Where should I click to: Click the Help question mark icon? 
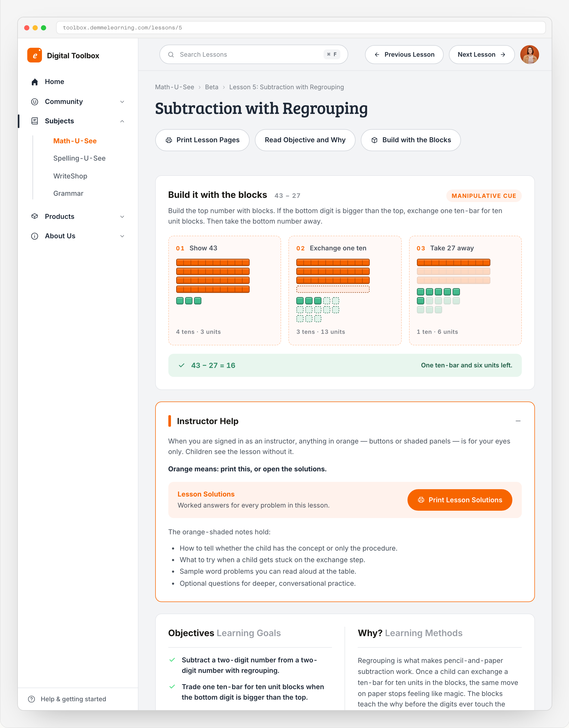32,699
